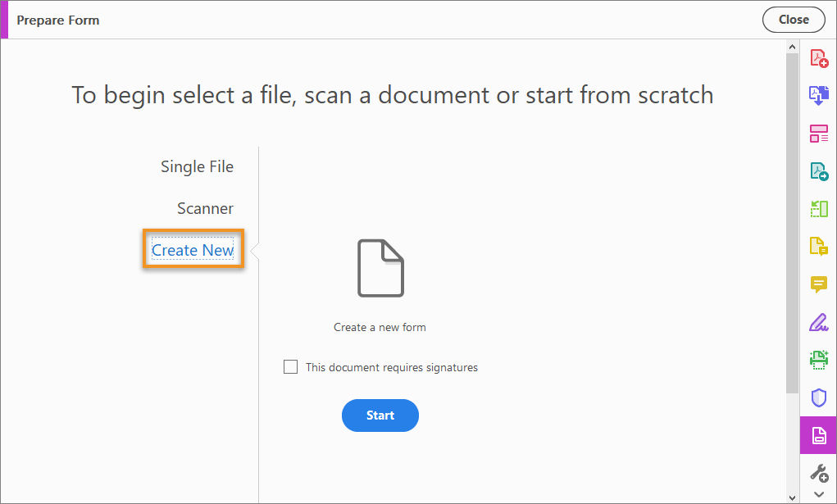The image size is (837, 504).
Task: Select the Single File source option
Action: click(197, 166)
